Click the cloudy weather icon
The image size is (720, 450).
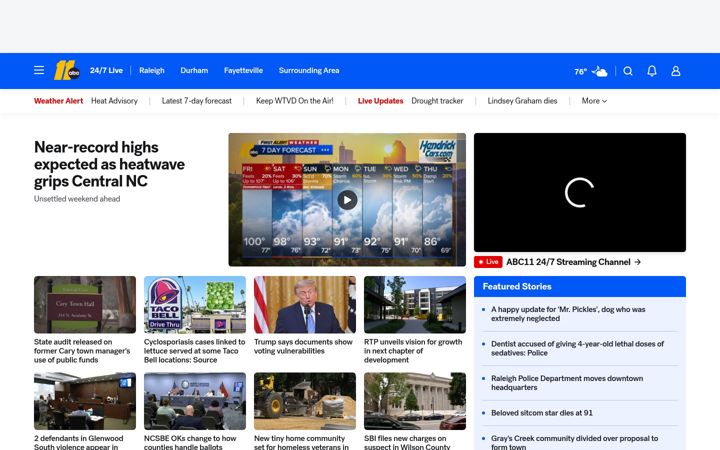coord(599,71)
